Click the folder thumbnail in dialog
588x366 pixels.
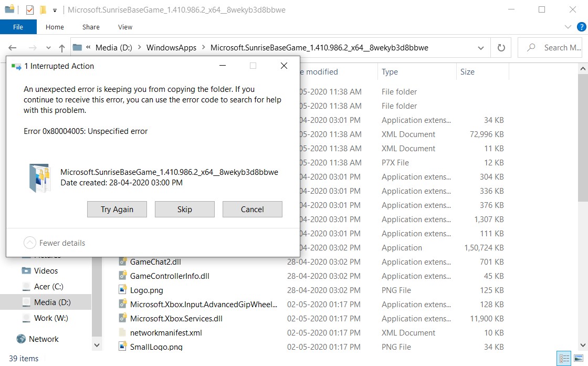40,178
